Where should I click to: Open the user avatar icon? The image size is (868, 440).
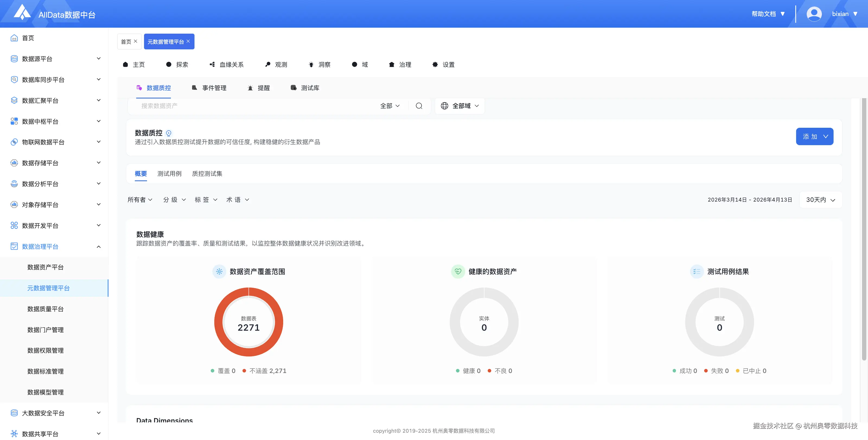[x=814, y=14]
